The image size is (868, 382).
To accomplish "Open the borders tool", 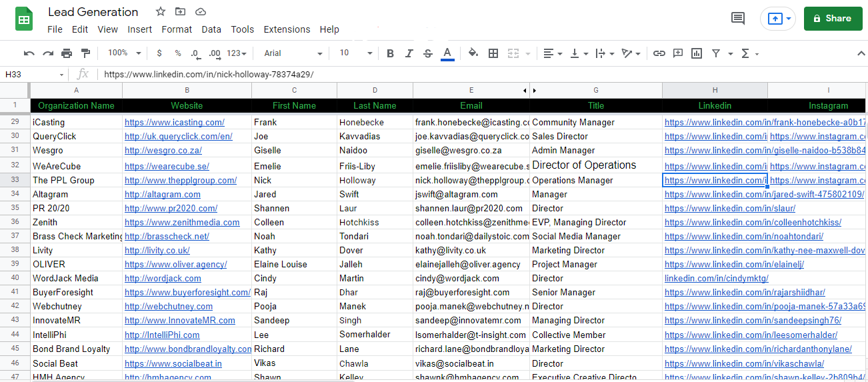I will [493, 53].
